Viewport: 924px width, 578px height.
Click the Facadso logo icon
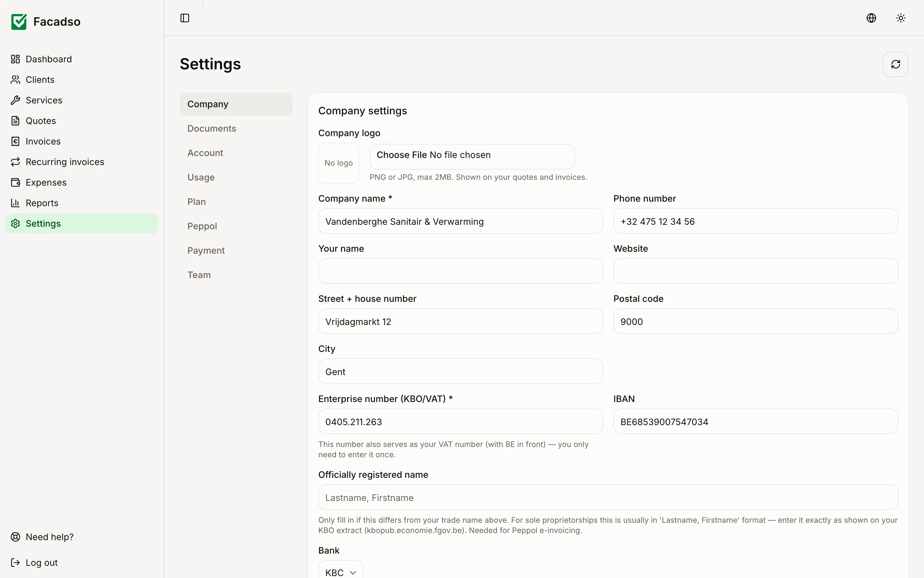coord(19,22)
